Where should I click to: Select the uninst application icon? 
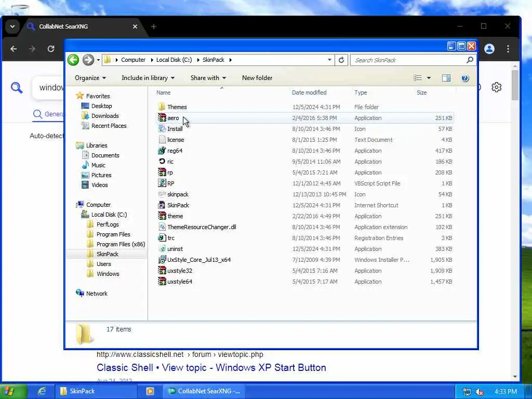point(162,249)
